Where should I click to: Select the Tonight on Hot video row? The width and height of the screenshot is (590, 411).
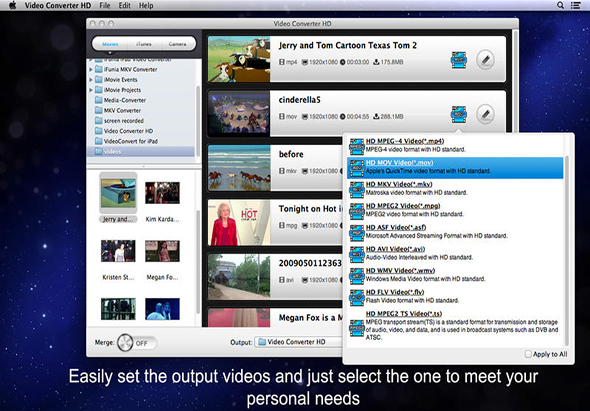[x=275, y=222]
